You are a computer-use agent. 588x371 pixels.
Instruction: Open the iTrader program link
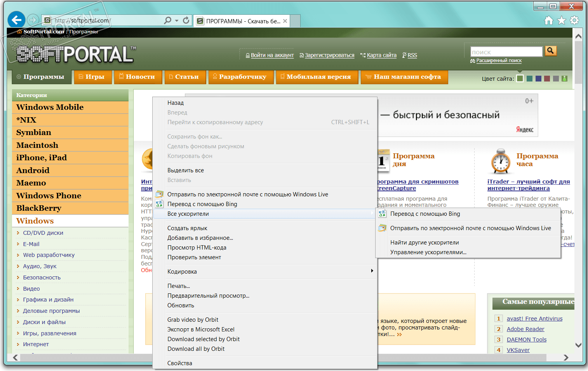click(529, 185)
